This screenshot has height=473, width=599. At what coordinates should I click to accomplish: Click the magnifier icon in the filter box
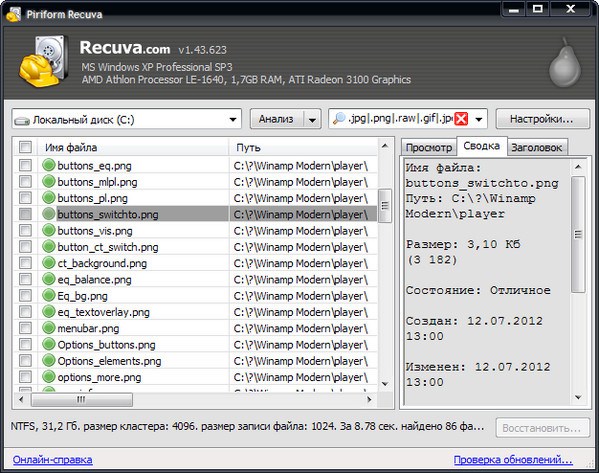click(x=339, y=119)
